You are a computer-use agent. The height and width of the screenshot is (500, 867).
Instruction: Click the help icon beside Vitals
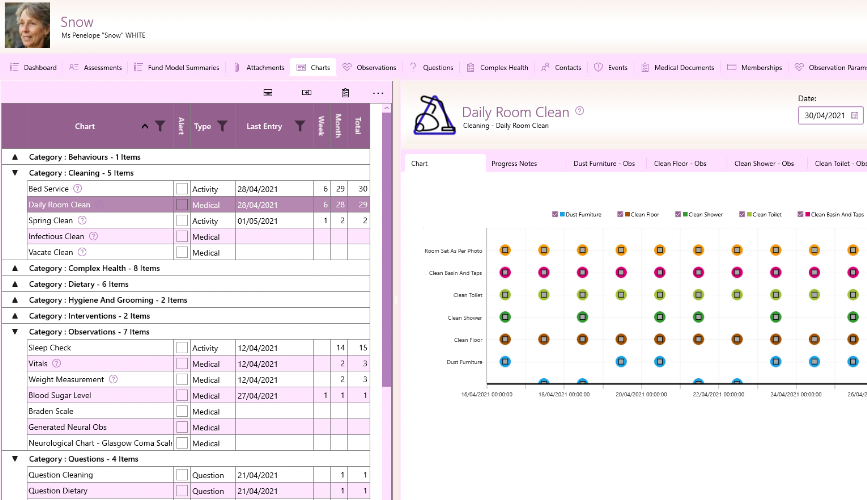point(56,363)
